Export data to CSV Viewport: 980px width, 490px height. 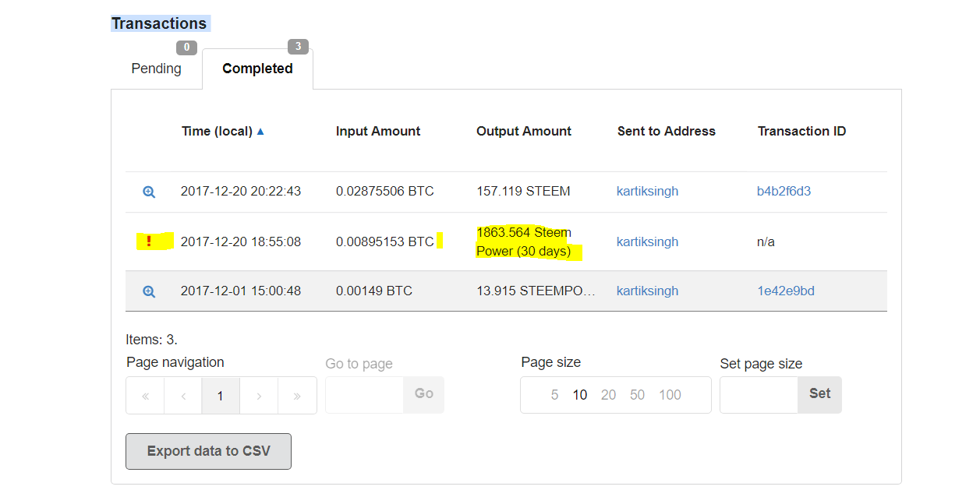(x=208, y=451)
